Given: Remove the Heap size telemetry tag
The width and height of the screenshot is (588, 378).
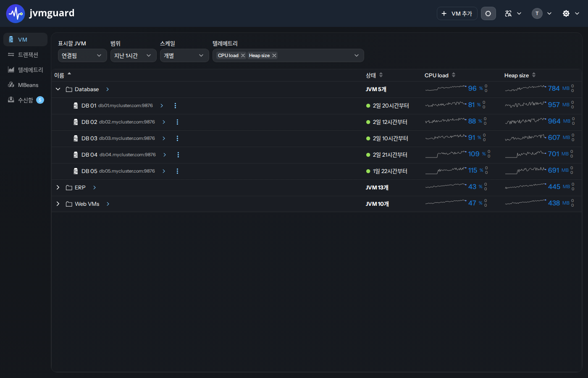Looking at the screenshot, I should point(274,55).
